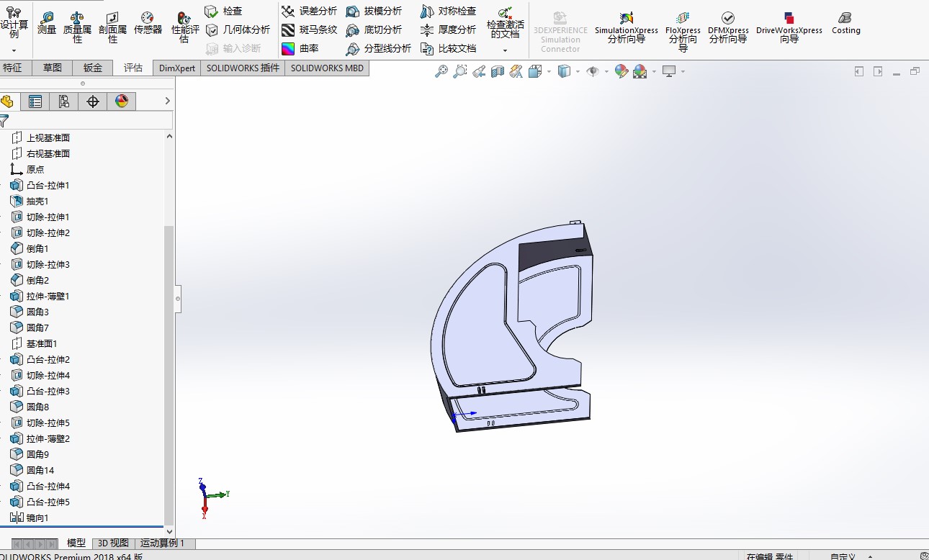Launch DFMXpress 分析向导
This screenshot has width=929, height=560.
point(728,27)
